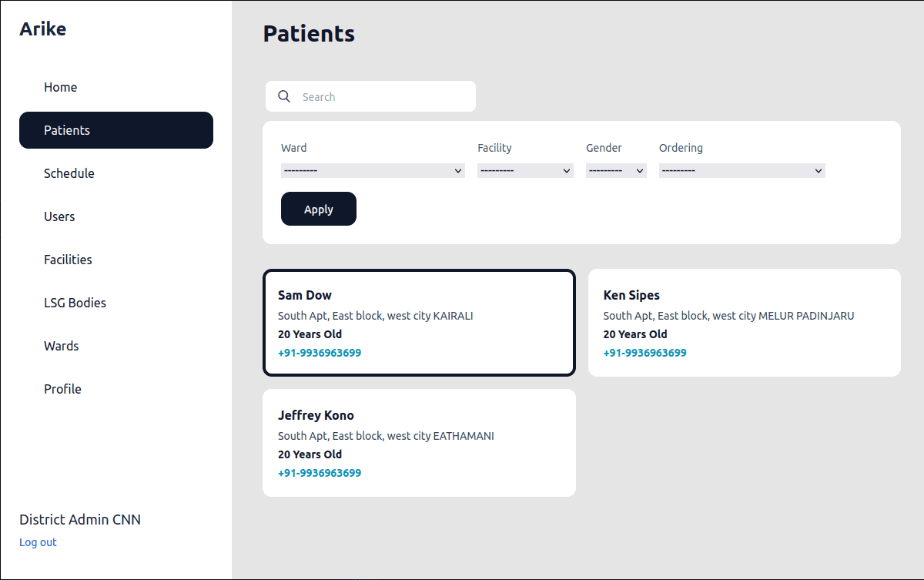Expand the Facility filter dropdown
Image resolution: width=924 pixels, height=580 pixels.
coord(525,171)
